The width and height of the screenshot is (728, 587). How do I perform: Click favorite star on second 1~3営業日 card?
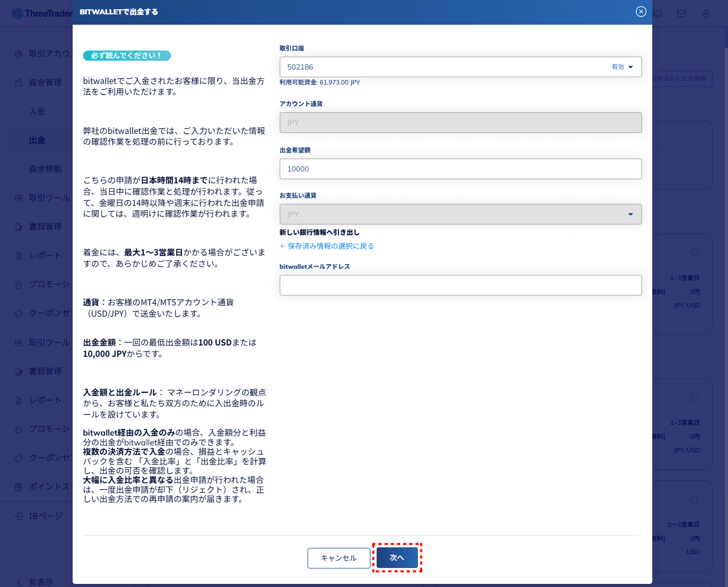(x=695, y=397)
